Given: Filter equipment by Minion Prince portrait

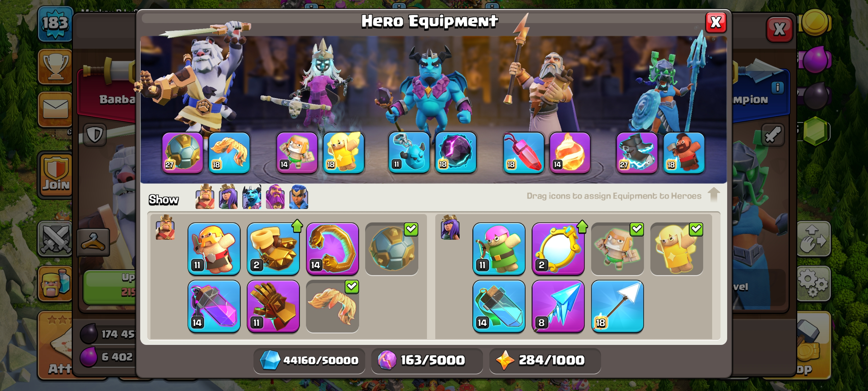Looking at the screenshot, I should coord(252,197).
